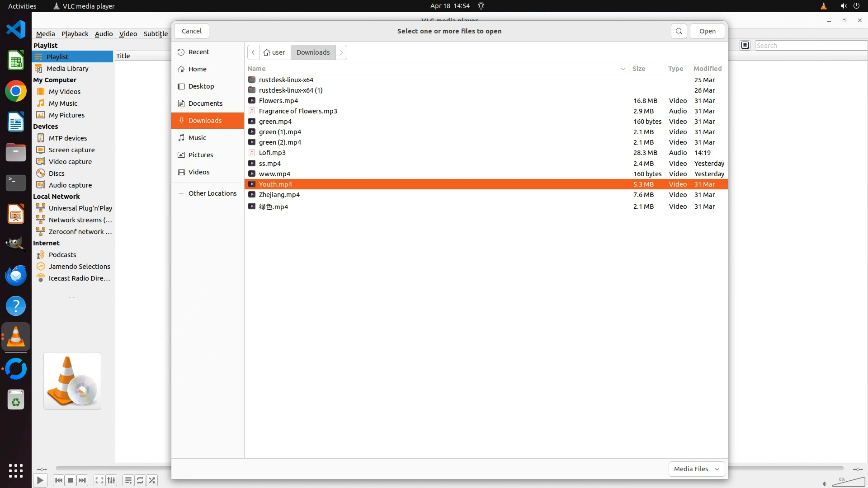Click the Open button
Image resolution: width=868 pixels, height=488 pixels.
point(707,31)
